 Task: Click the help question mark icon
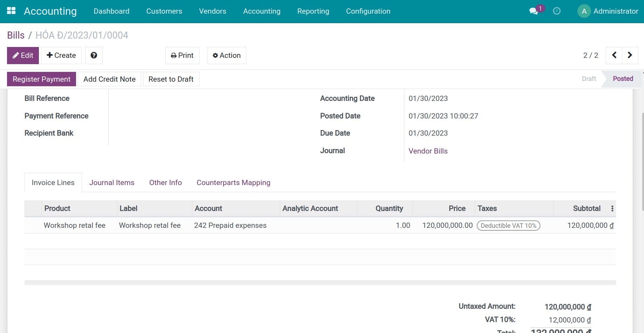94,55
